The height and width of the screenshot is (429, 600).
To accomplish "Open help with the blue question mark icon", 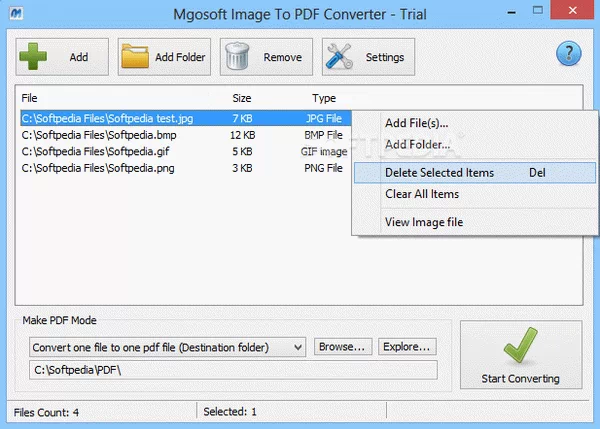I will 568,54.
